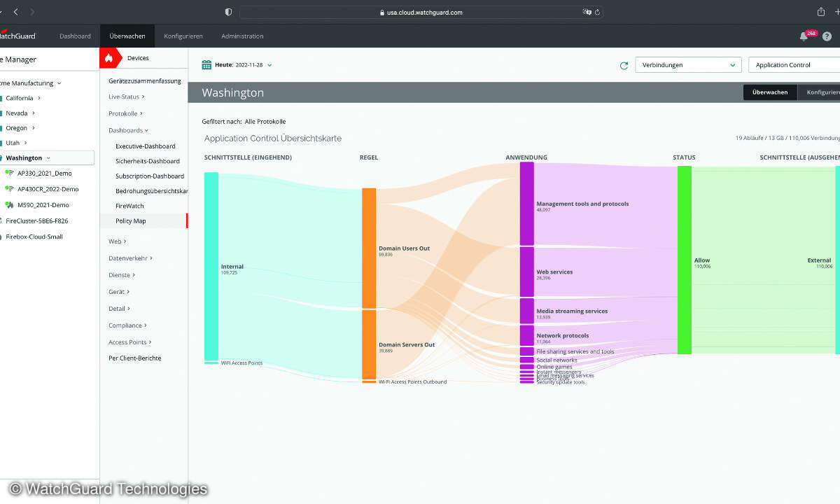Screen dimensions: 840x504
Task: Open the Subscription-Dashboard
Action: (150, 176)
